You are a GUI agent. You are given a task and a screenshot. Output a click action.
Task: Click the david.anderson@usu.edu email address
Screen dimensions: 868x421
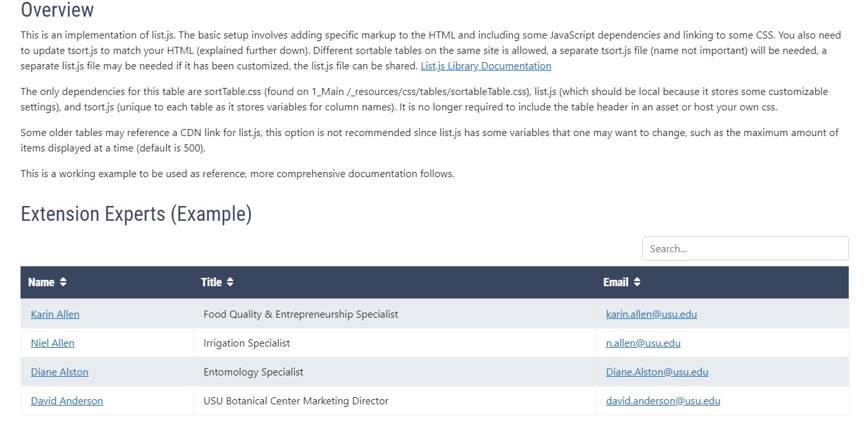[x=663, y=401]
